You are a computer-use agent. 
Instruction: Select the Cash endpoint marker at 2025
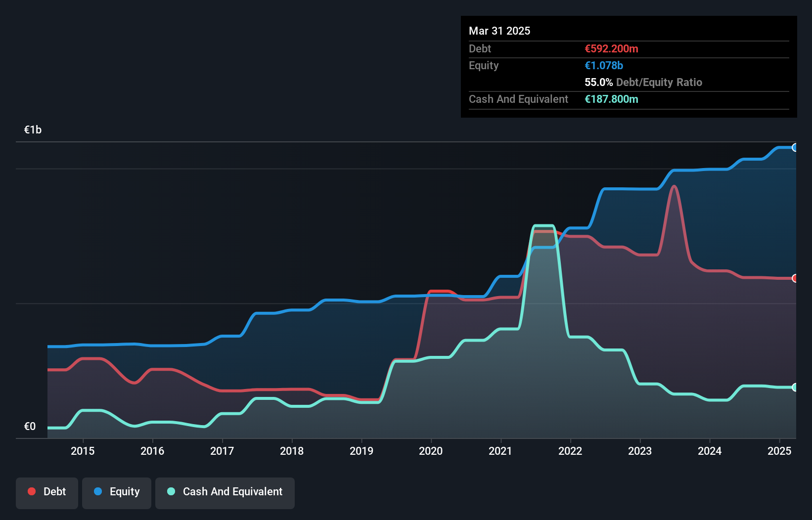coord(795,387)
